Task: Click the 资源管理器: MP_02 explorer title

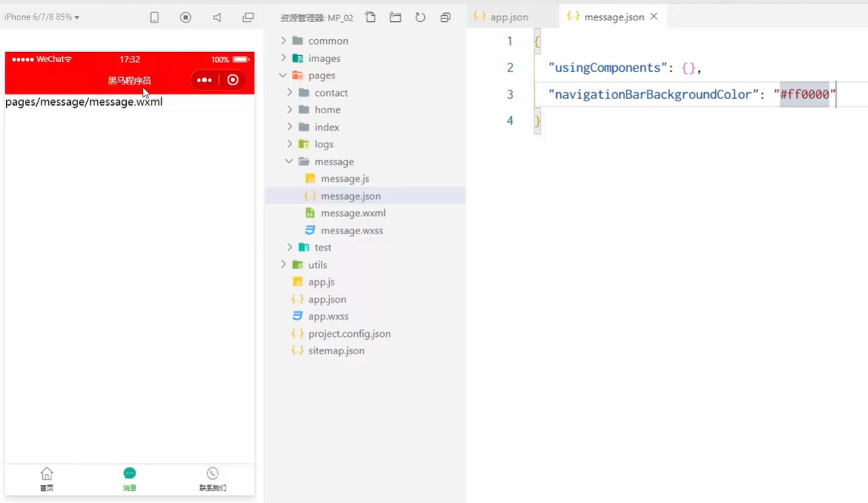Action: click(x=317, y=17)
